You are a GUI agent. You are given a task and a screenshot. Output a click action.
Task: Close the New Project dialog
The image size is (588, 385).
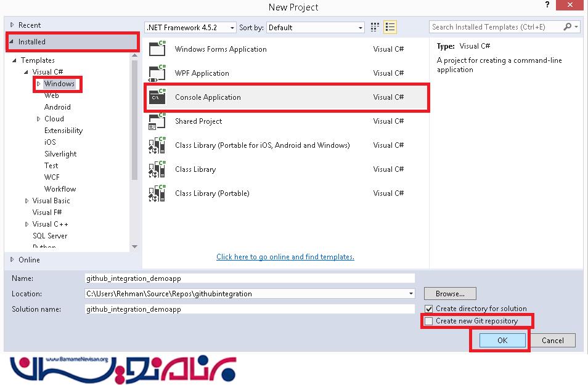pyautogui.click(x=570, y=5)
